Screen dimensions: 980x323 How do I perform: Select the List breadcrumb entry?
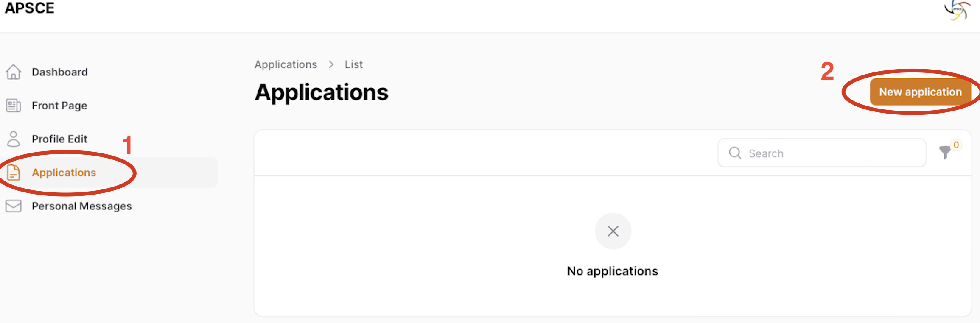click(x=353, y=64)
